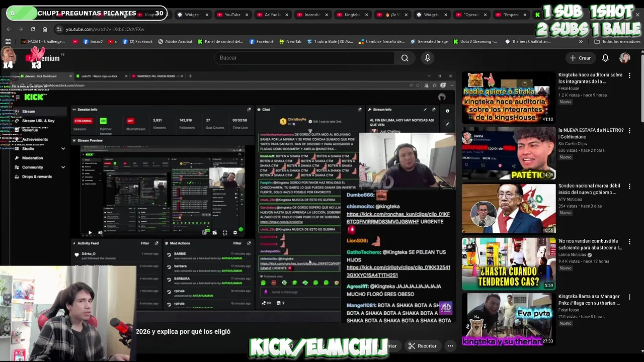Open the Mod Actions Filter
Viewport: 644px width, 362px height.
(x=237, y=243)
